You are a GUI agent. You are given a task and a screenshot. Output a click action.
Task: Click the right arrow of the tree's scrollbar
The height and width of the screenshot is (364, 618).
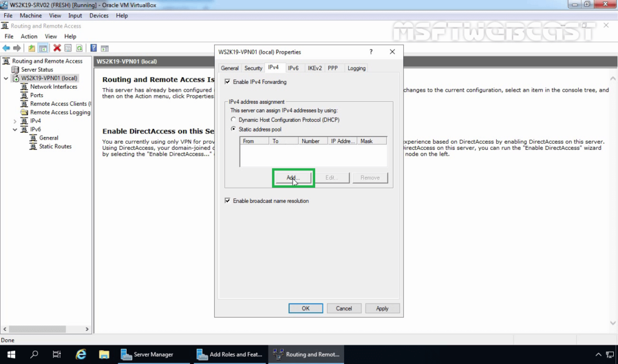[87, 329]
